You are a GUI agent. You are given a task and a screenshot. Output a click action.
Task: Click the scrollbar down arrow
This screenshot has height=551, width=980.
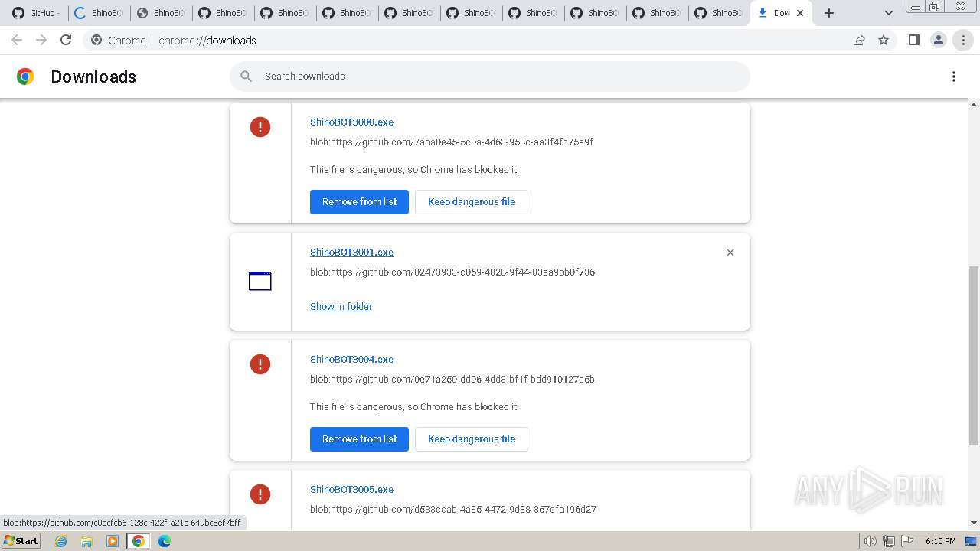click(x=974, y=523)
